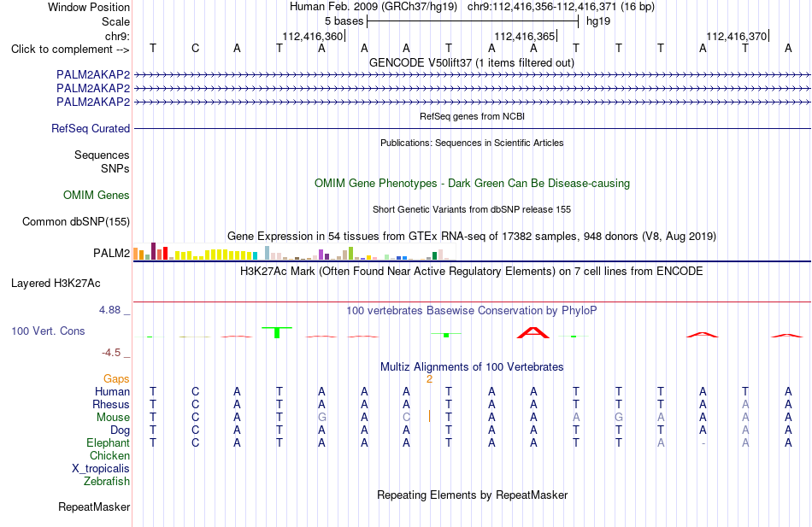
Task: Click the dash gap in Elephant alignment row
Action: click(703, 443)
